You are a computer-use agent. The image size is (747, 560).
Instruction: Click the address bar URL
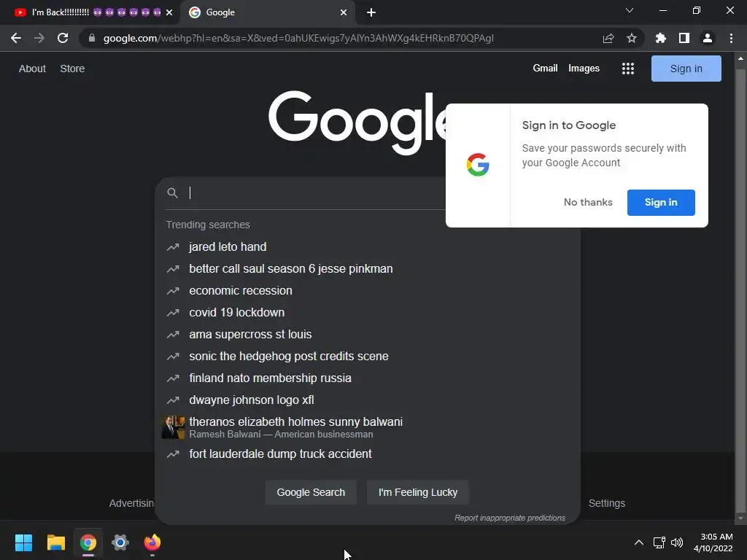[298, 38]
